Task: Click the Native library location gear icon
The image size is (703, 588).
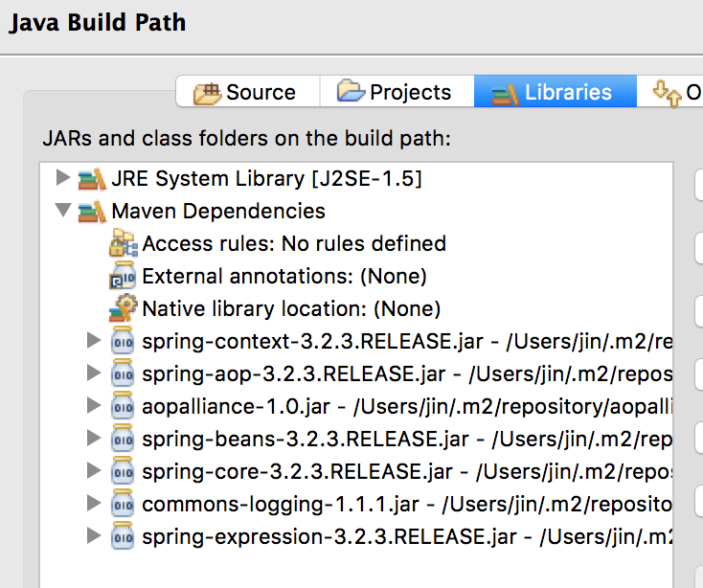Action: (124, 308)
